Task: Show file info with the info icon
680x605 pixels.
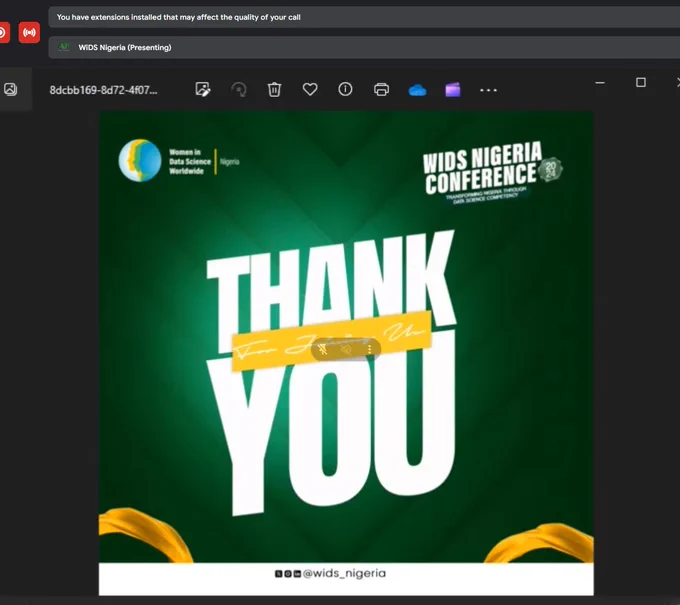Action: [345, 89]
